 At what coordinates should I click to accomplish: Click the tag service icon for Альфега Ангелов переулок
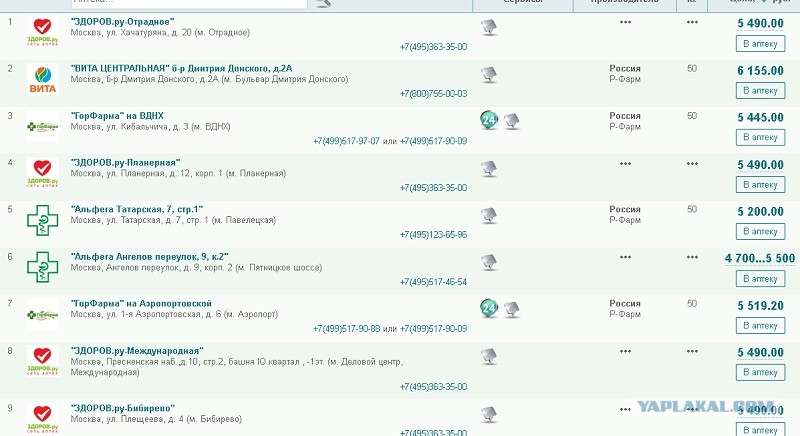coord(489,263)
